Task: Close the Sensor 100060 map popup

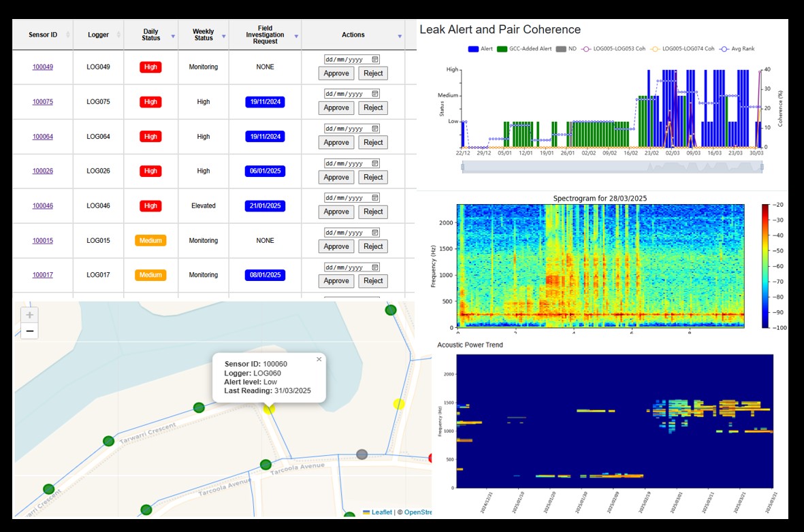Action: [319, 359]
